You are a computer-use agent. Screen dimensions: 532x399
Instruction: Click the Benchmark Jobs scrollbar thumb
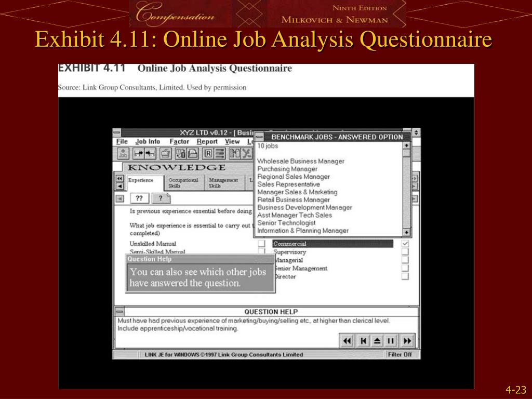406,153
